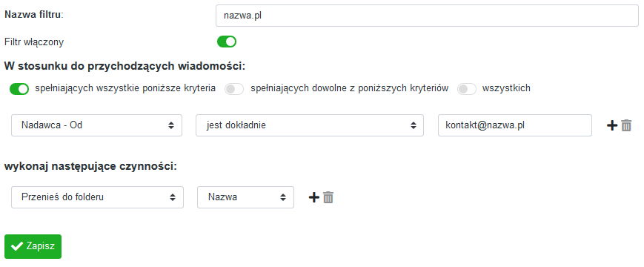
Task: Open the 'Nadawca - Od' dropdown
Action: click(96, 125)
